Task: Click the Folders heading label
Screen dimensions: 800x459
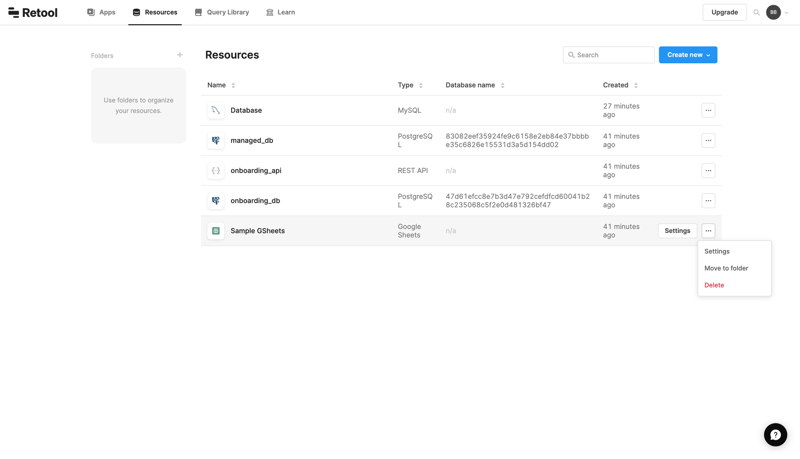Action: 102,56
